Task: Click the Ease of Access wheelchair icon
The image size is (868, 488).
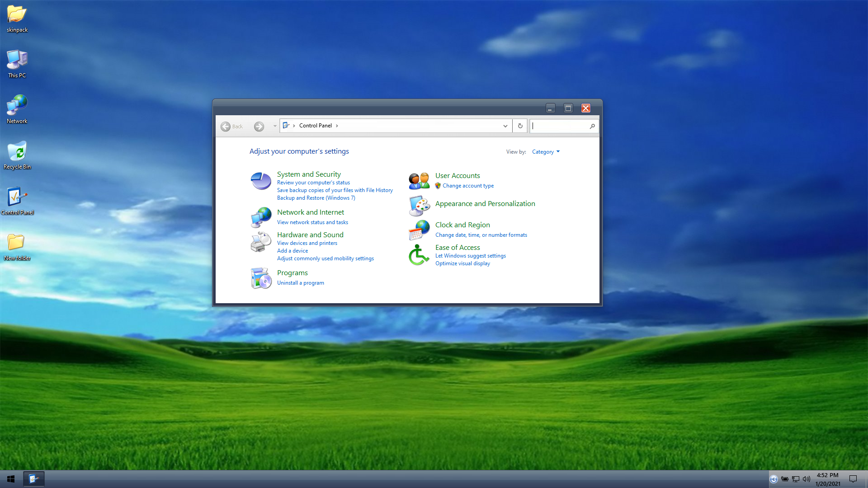Action: pyautogui.click(x=419, y=255)
